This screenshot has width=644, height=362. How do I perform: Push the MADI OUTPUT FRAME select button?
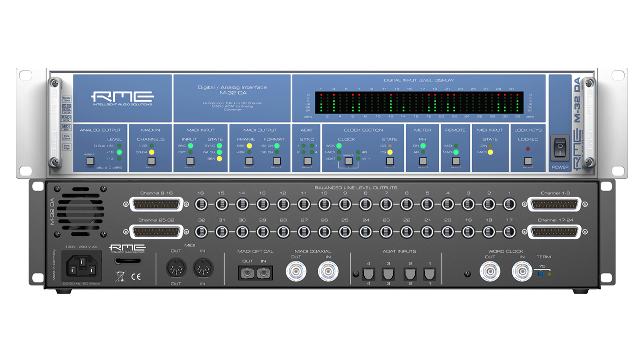coord(249,161)
